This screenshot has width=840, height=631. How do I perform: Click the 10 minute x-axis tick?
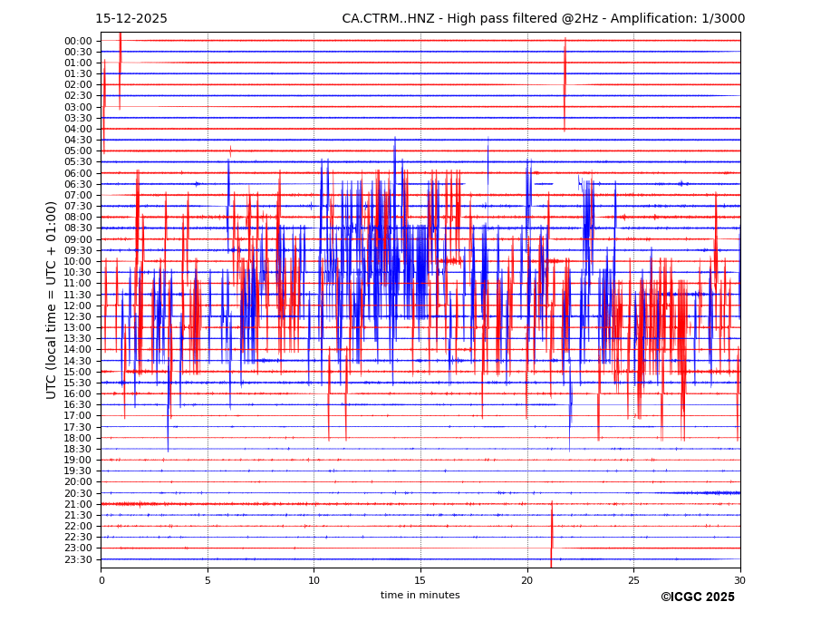pyautogui.click(x=314, y=580)
